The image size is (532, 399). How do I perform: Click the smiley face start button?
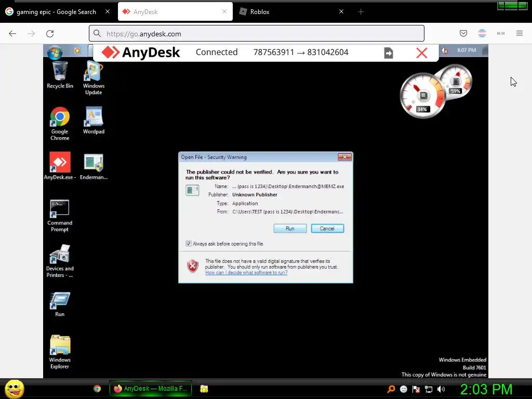coord(14,389)
